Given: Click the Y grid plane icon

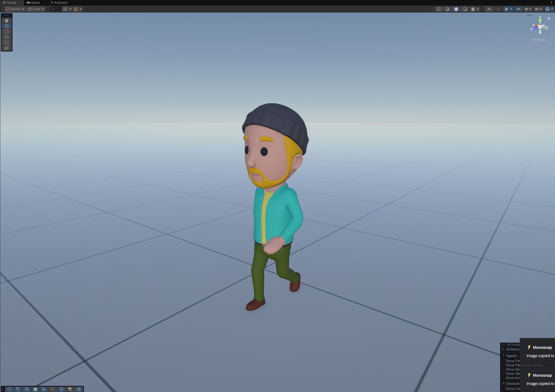Looking at the screenshot, I should click(x=65, y=9).
